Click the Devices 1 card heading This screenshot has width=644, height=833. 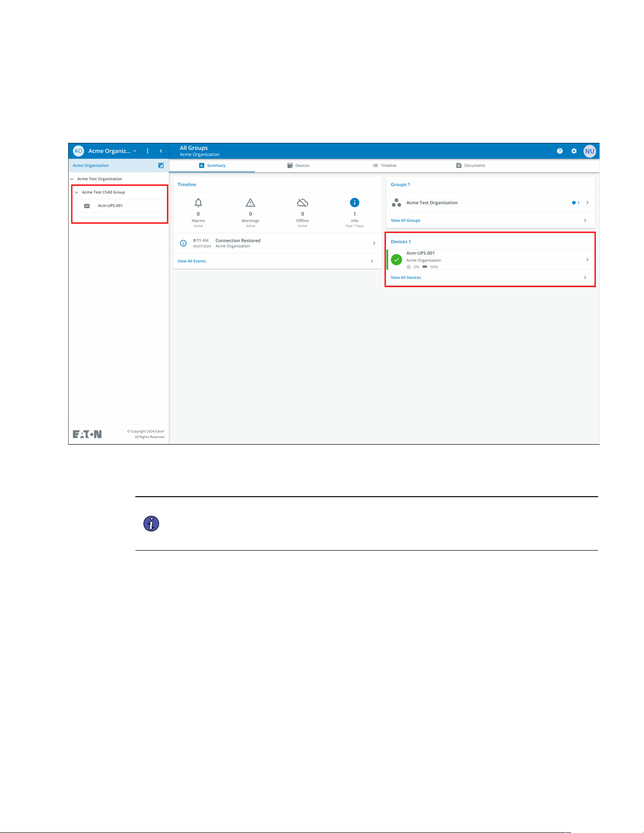pos(401,242)
